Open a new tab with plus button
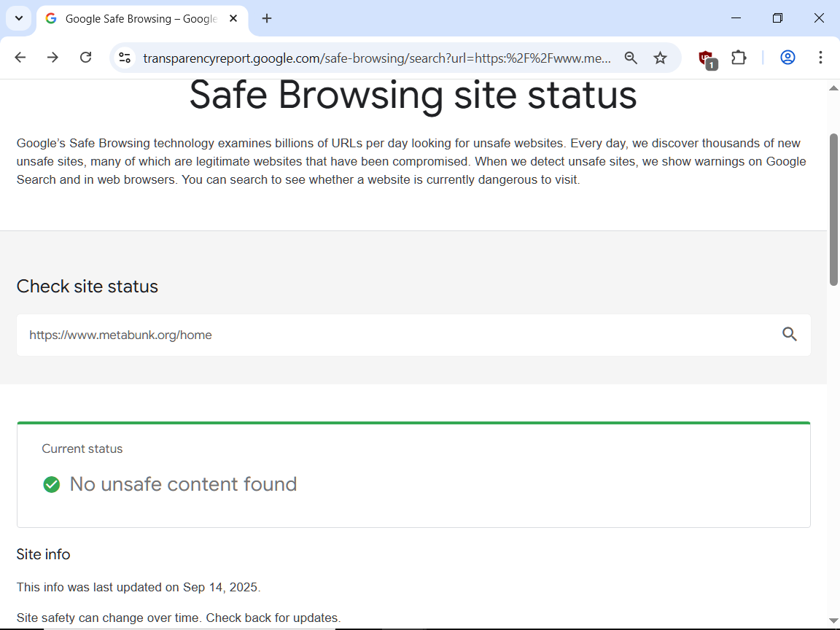This screenshot has height=630, width=840. [x=267, y=18]
